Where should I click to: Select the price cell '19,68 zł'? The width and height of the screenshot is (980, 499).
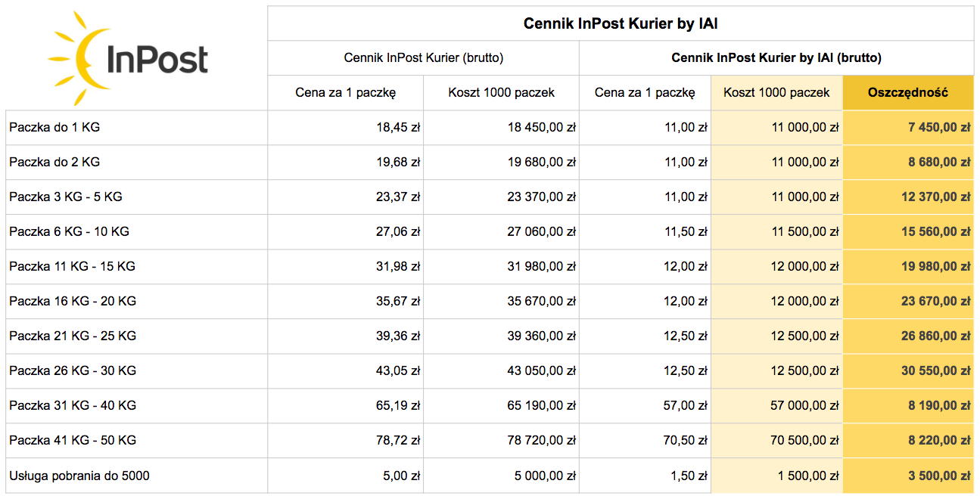coord(346,163)
